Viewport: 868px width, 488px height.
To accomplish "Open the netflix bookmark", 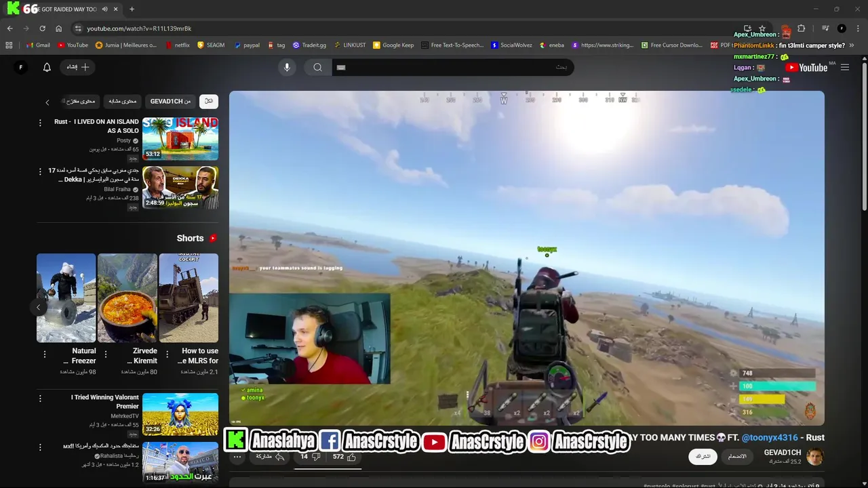I will point(178,45).
